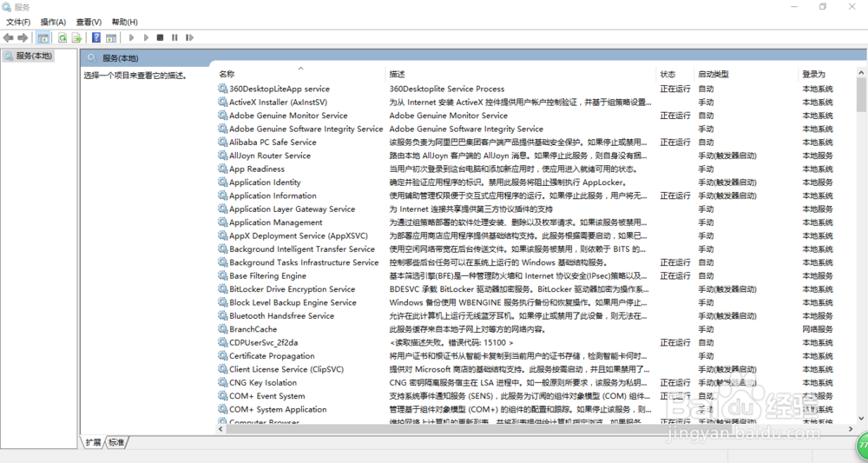The height and width of the screenshot is (463, 868).
Task: Click the Refresh toolbar icon
Action: point(62,37)
